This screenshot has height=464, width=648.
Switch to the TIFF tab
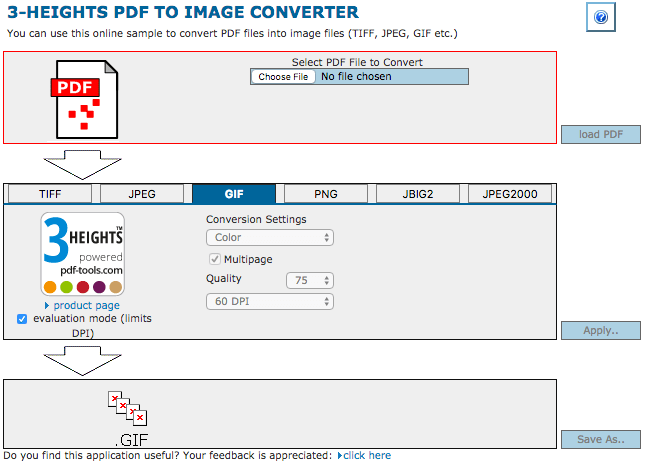click(x=50, y=194)
